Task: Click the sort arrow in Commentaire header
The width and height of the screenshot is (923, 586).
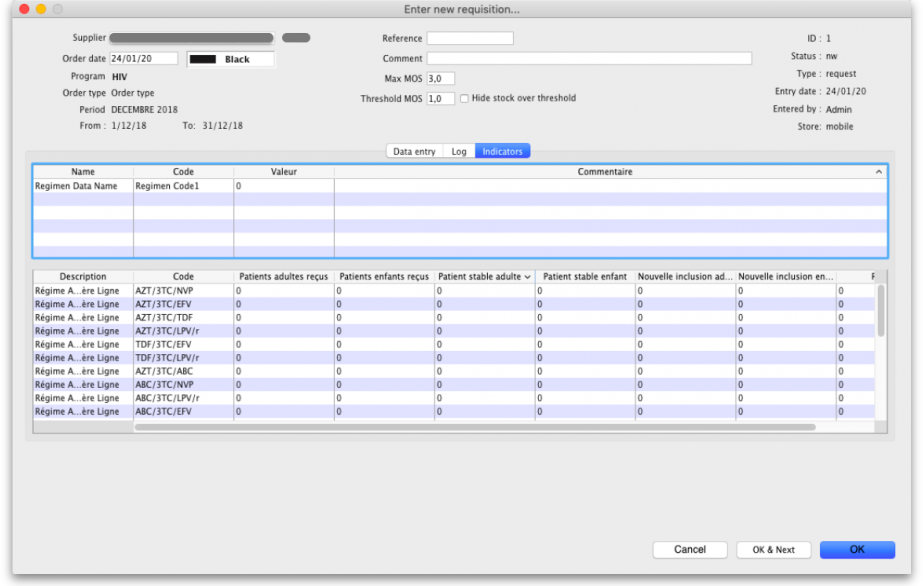Action: 879,172
